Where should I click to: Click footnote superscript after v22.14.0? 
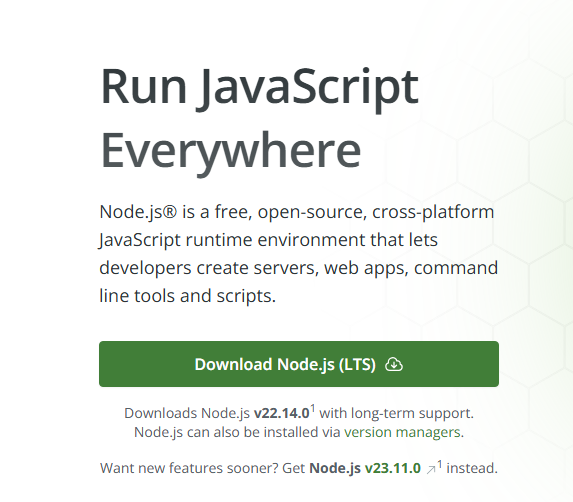coord(313,408)
